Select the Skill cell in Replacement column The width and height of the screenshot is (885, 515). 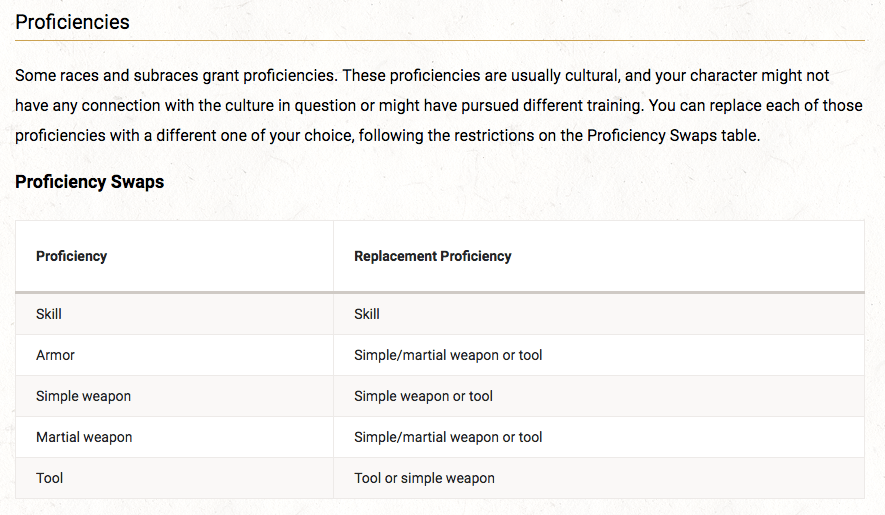click(367, 314)
